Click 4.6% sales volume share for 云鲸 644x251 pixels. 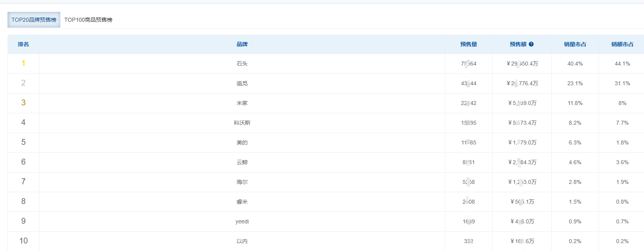pos(575,162)
